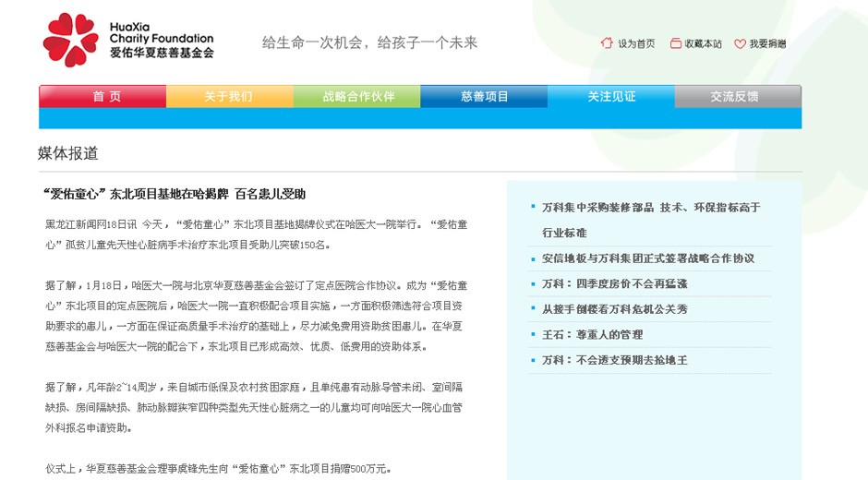
Task: Click the article title “爱佑童心”东北项目基地在哈揭牌
Action: pyautogui.click(x=175, y=195)
